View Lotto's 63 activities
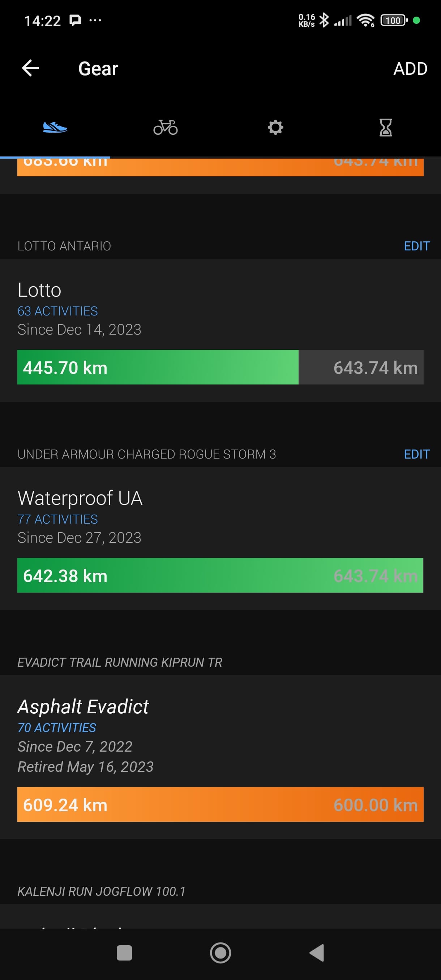Viewport: 441px width, 980px height. point(58,311)
